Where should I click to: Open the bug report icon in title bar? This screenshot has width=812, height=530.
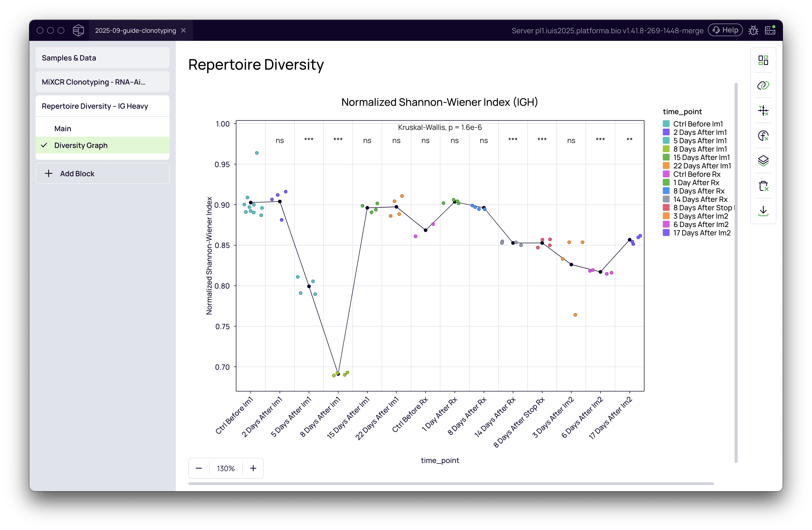[753, 30]
